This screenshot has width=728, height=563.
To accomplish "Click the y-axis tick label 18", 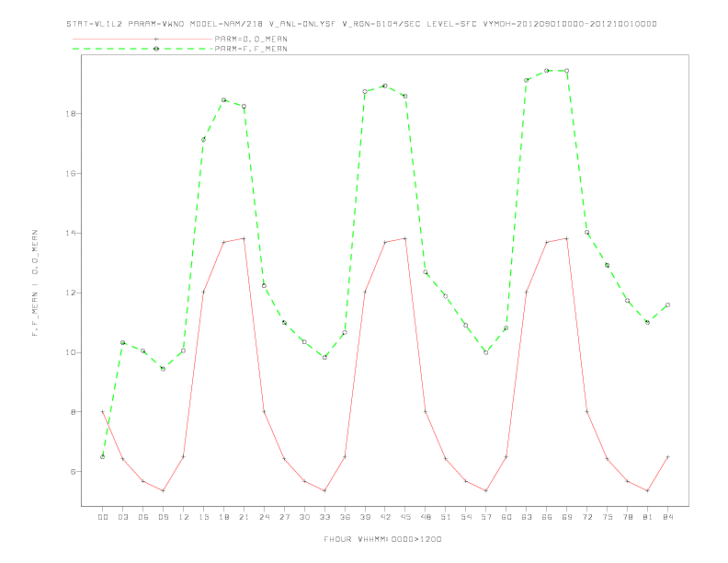I will click(71, 114).
